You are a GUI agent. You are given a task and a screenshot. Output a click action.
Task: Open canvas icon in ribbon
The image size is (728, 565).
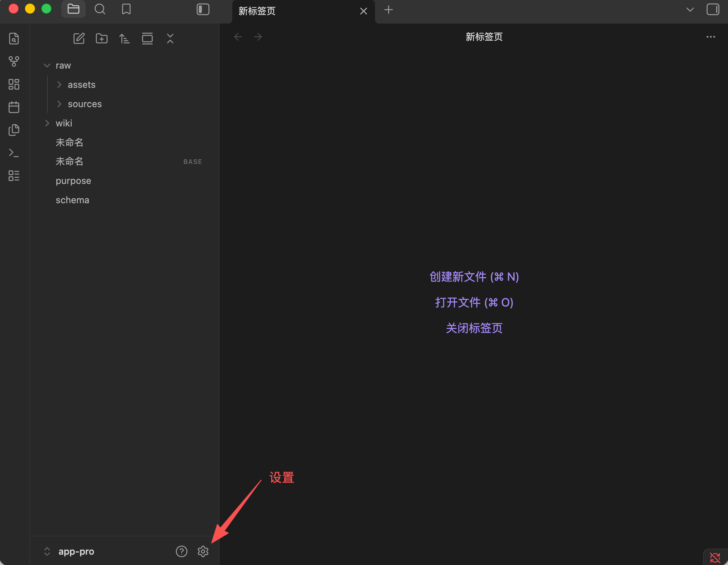point(14,84)
